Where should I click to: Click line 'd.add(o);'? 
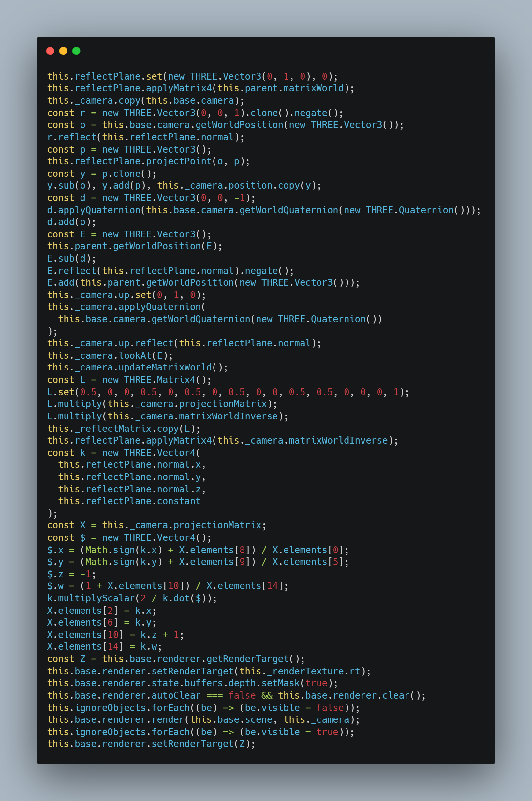click(72, 222)
